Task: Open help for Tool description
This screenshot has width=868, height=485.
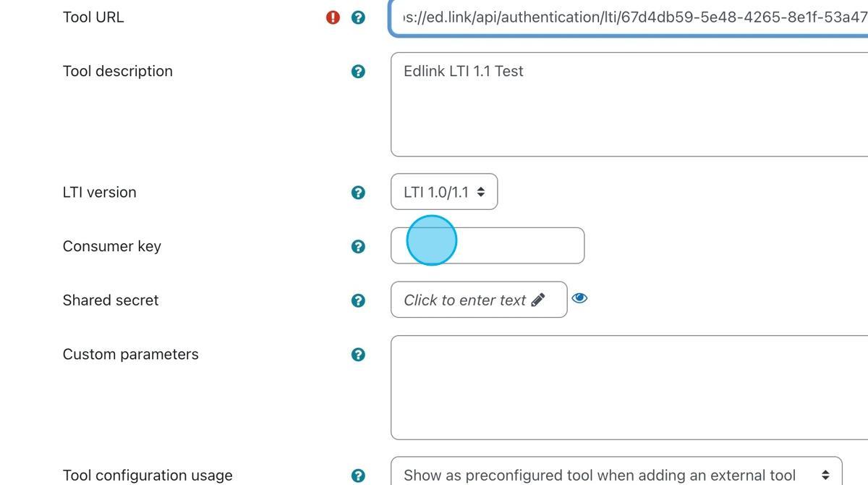Action: [358, 71]
